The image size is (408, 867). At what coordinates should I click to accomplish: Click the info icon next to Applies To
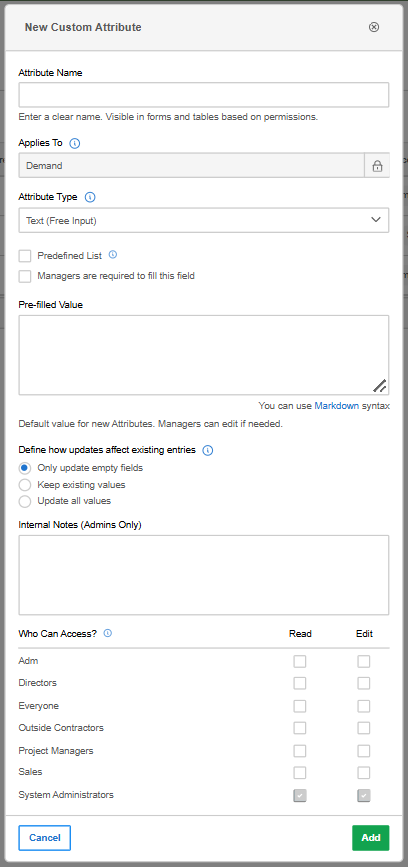pos(75,143)
